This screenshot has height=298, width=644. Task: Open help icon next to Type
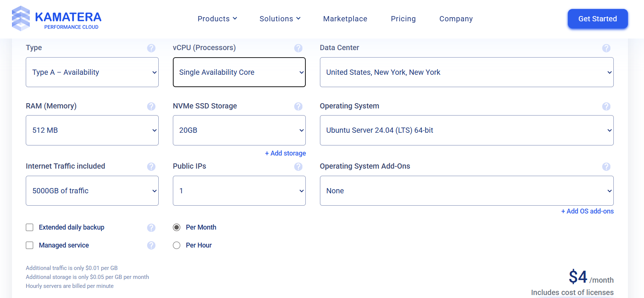[x=151, y=48]
